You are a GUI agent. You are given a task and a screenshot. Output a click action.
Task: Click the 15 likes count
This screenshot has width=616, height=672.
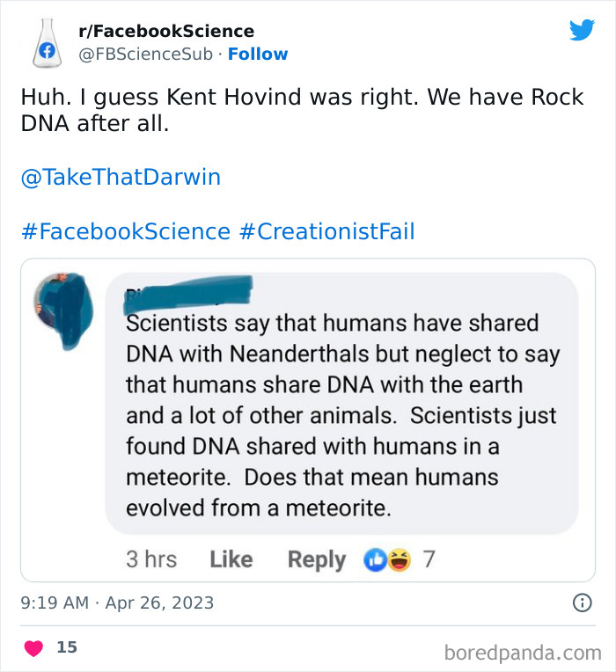tap(67, 647)
